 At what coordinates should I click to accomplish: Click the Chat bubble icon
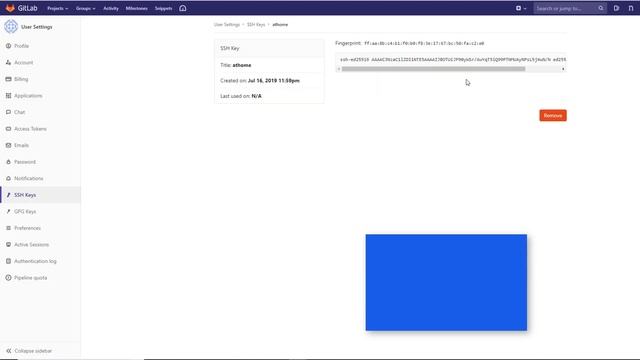point(8,112)
